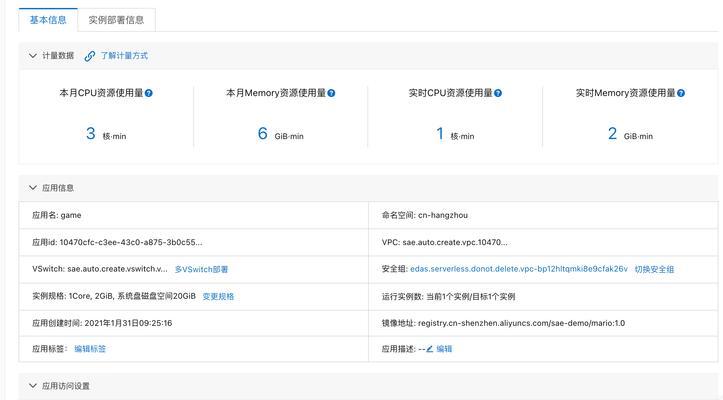Screen dimensions: 723x400
Task: Select the 镜像地址 registry.cn-shenzhen text
Action: tap(503, 323)
